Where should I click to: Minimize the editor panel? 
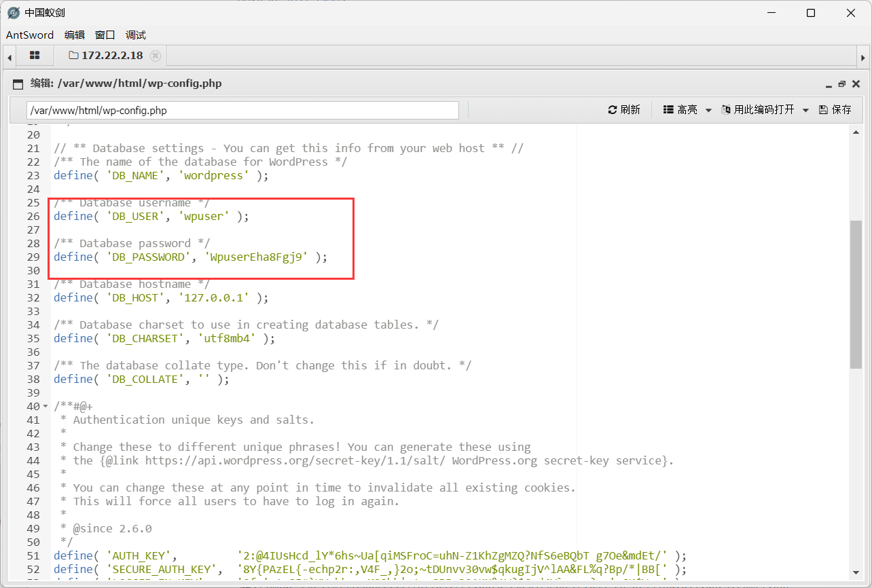tap(829, 85)
